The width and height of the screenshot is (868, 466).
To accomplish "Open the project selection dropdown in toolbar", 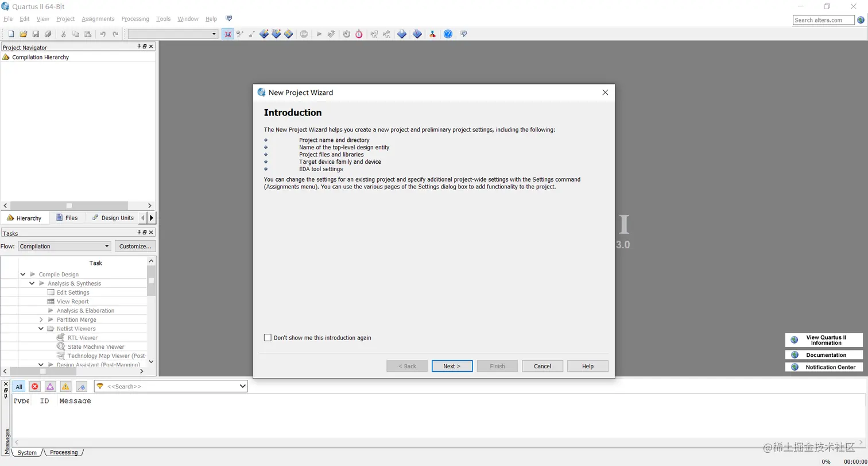I will [214, 34].
